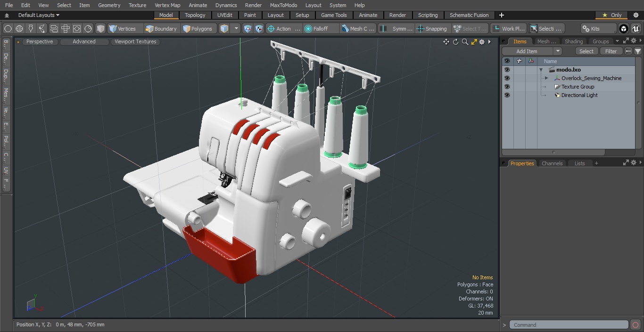Open the Perspective view dropdown
644x332 pixels.
click(40, 42)
